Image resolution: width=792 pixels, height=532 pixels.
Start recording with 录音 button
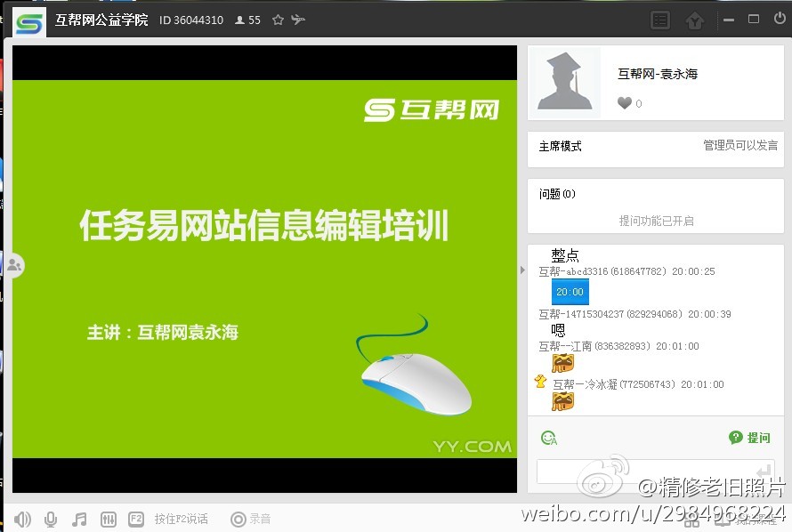click(x=251, y=519)
